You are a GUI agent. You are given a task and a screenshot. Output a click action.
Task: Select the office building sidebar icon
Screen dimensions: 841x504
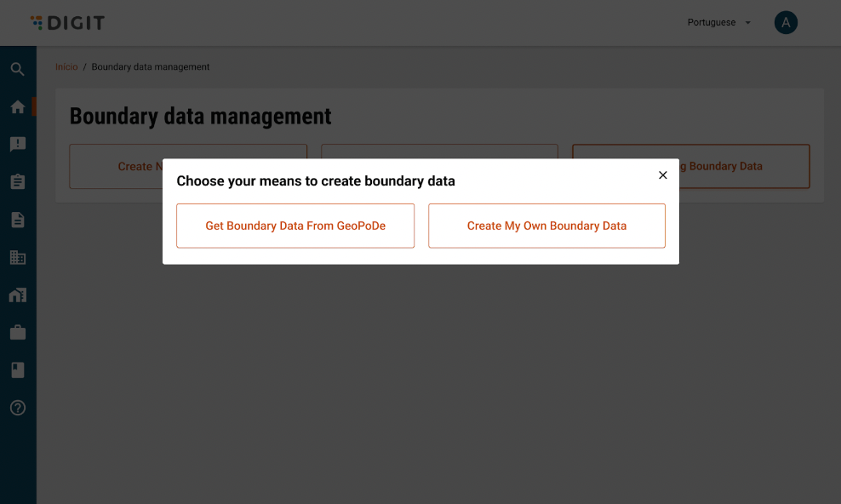(17, 257)
